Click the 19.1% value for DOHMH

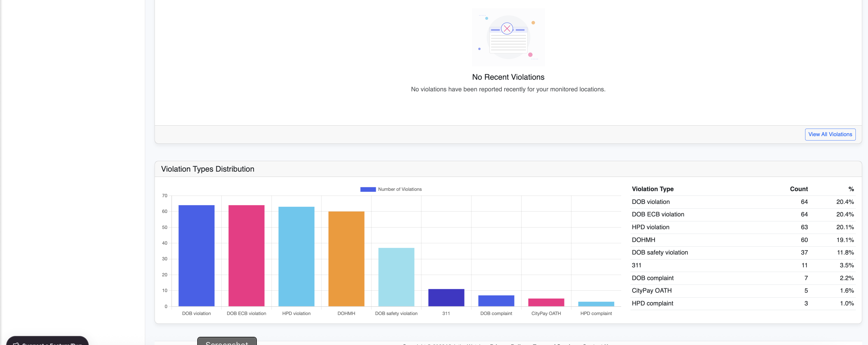(x=845, y=240)
